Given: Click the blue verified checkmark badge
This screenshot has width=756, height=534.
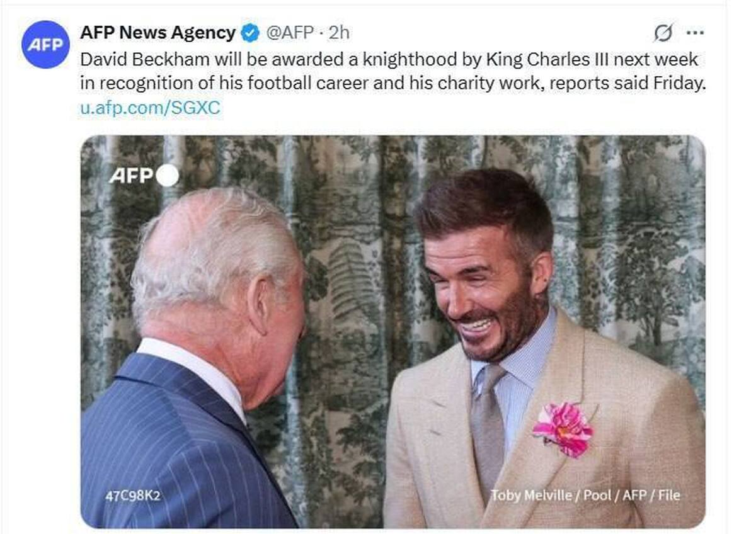Looking at the screenshot, I should click(x=250, y=33).
